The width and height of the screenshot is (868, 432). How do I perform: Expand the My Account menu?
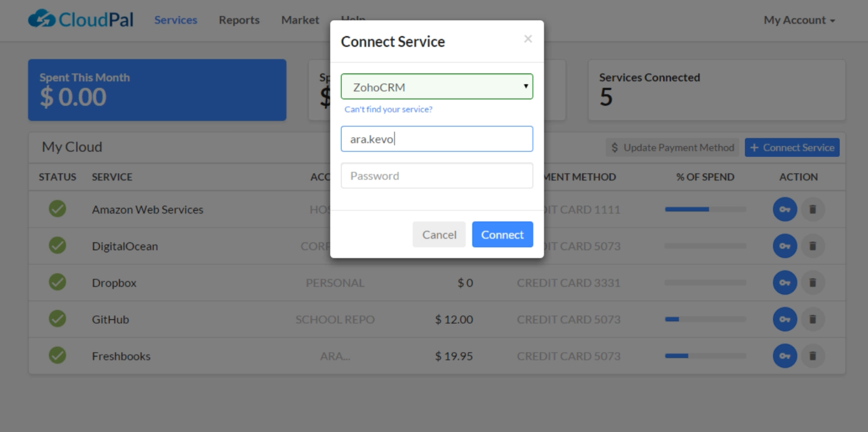click(800, 20)
